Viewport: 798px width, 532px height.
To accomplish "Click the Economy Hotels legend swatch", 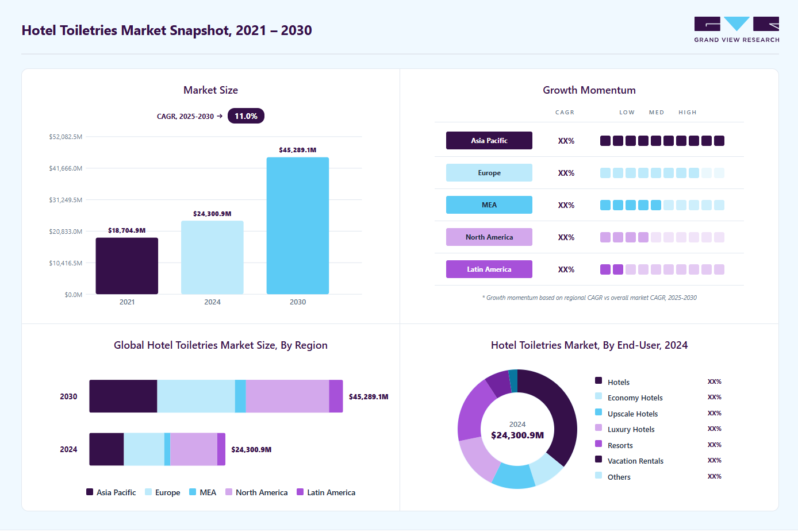I will pos(598,396).
